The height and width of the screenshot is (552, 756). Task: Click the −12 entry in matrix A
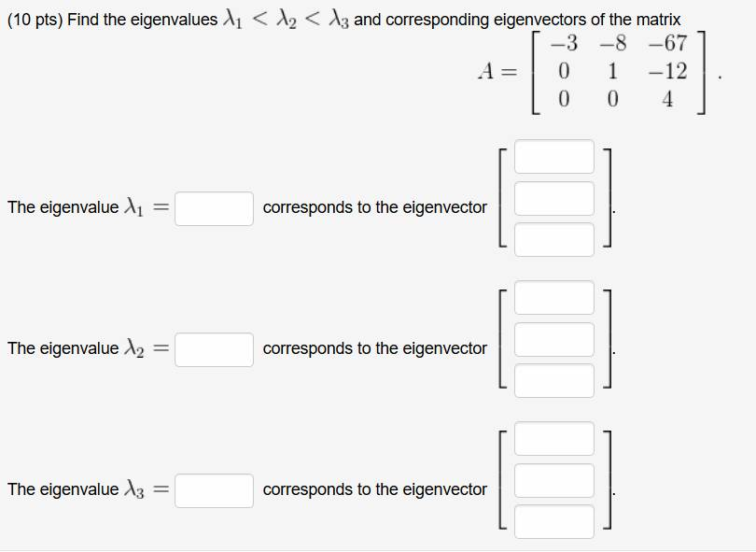(667, 71)
